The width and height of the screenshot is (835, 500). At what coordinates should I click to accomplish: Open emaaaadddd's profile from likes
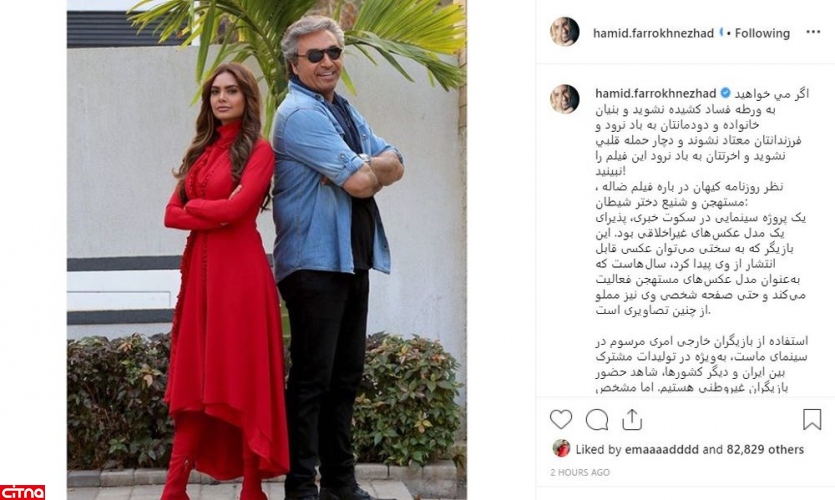coord(661,449)
